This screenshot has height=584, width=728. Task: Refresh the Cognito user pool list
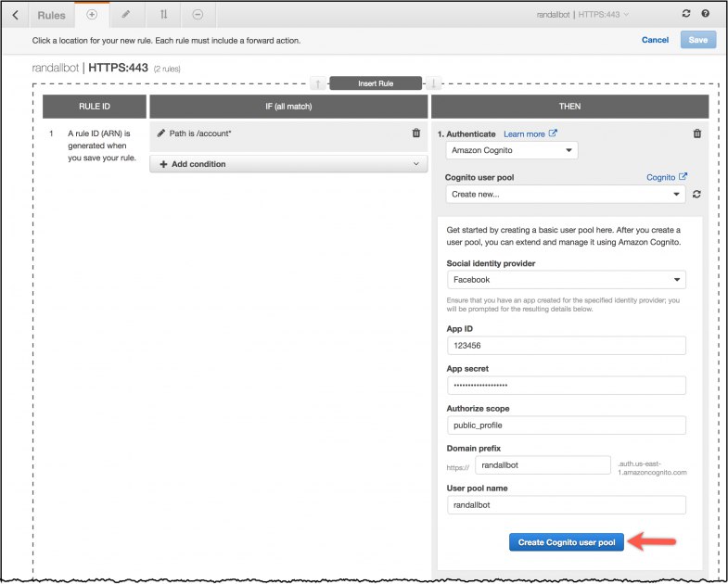click(x=696, y=195)
